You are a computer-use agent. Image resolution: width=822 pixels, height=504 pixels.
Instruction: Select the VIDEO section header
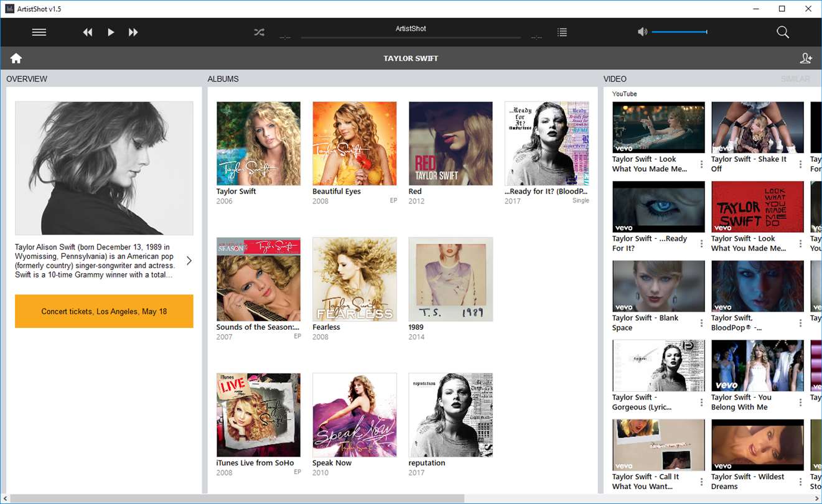tap(615, 79)
